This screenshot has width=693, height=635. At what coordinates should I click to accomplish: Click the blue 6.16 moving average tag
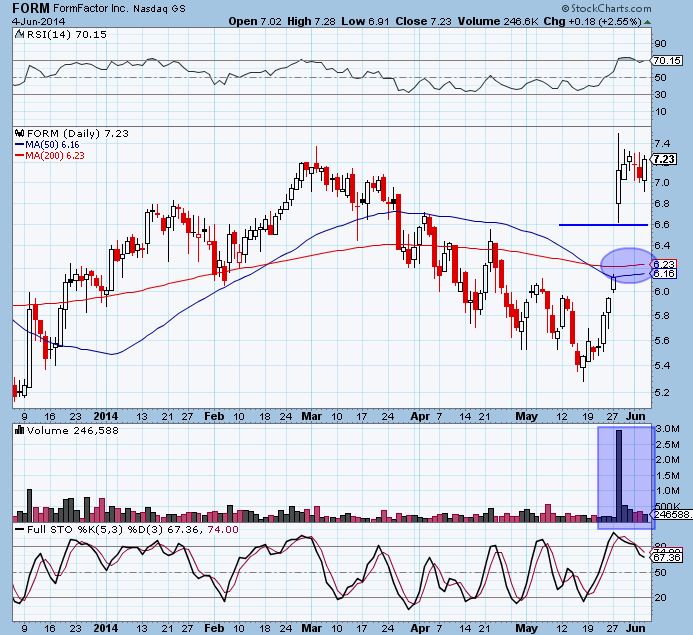coord(664,274)
